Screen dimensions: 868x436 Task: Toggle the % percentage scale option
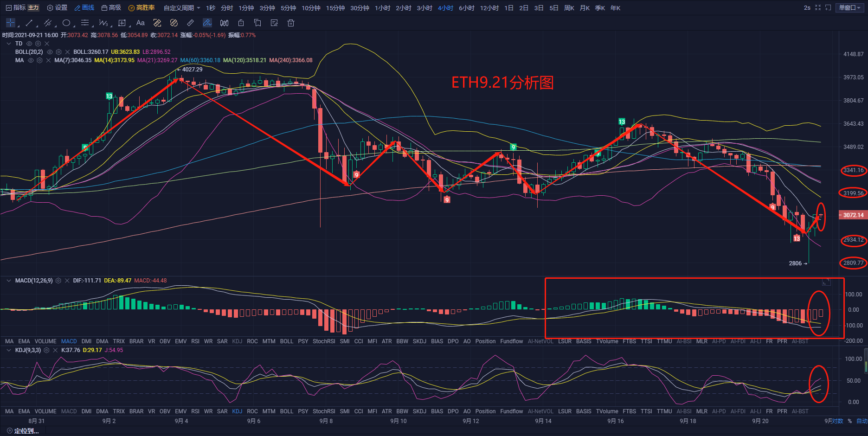[x=850, y=421]
